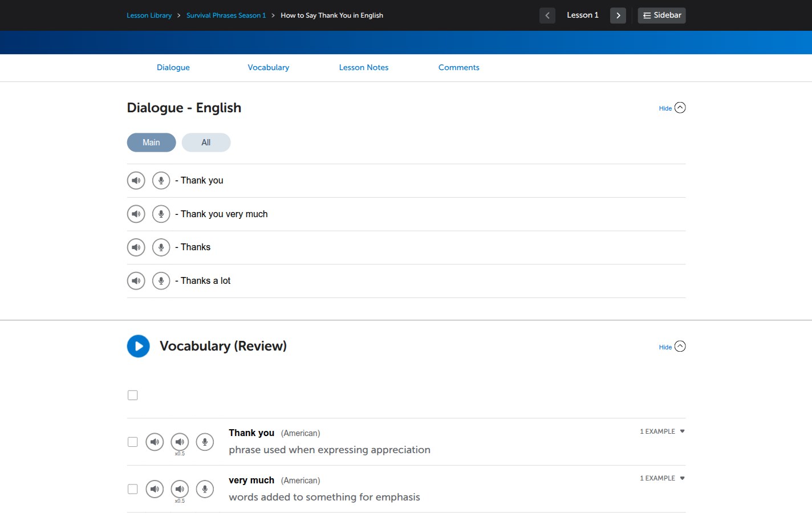Play x0.5 slow audio for "very much"
The width and height of the screenshot is (812, 513).
[180, 489]
